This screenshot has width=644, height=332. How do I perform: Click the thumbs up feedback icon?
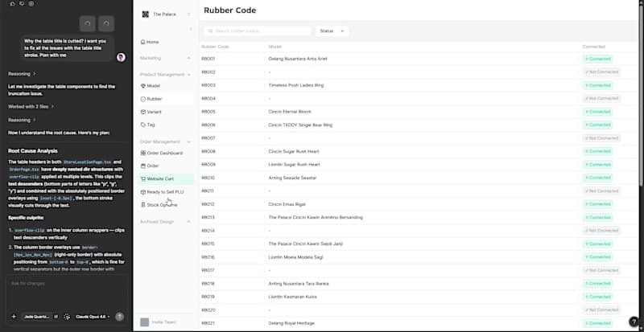coord(12,4)
